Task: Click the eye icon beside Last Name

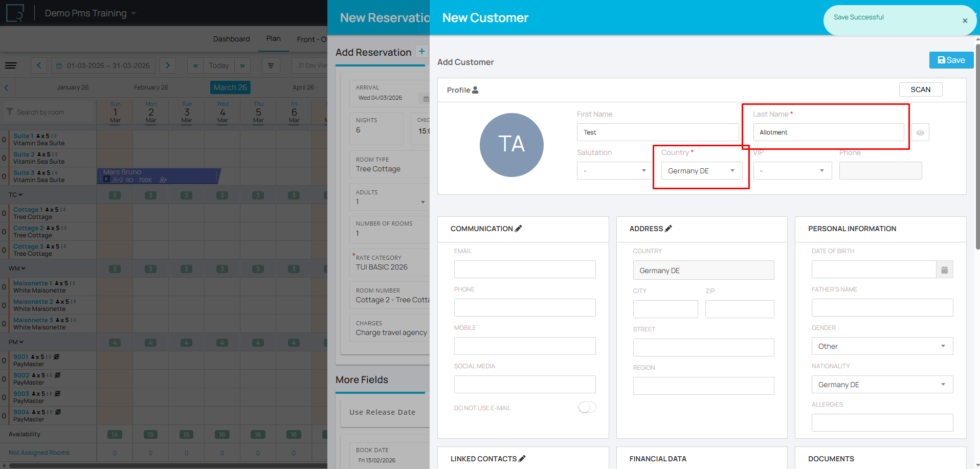Action: click(920, 132)
